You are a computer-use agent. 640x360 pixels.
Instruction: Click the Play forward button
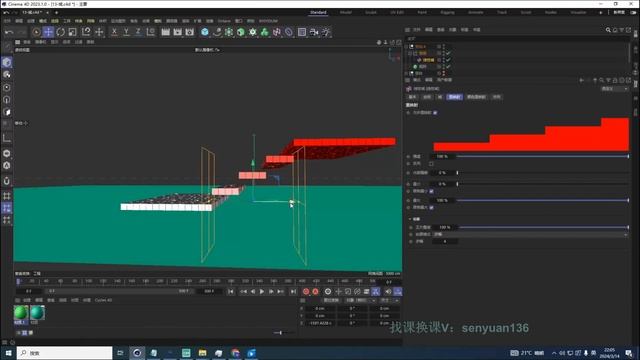262,291
